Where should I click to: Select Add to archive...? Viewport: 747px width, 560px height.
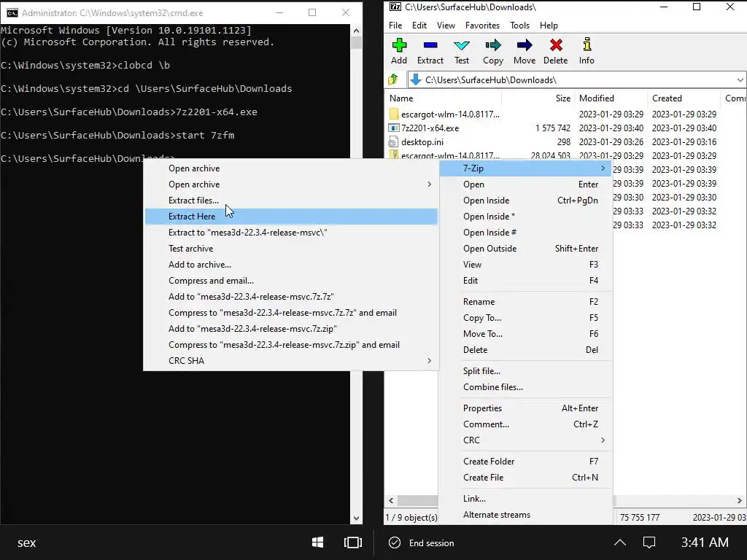pos(290,264)
